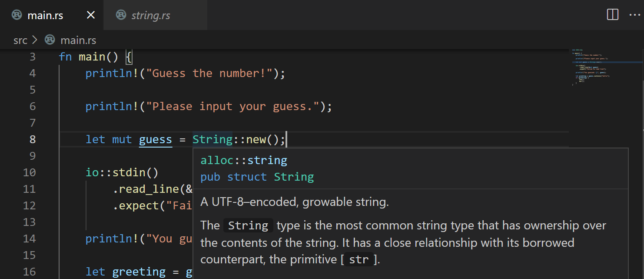Click line number 8 in the gutter

pyautogui.click(x=33, y=139)
